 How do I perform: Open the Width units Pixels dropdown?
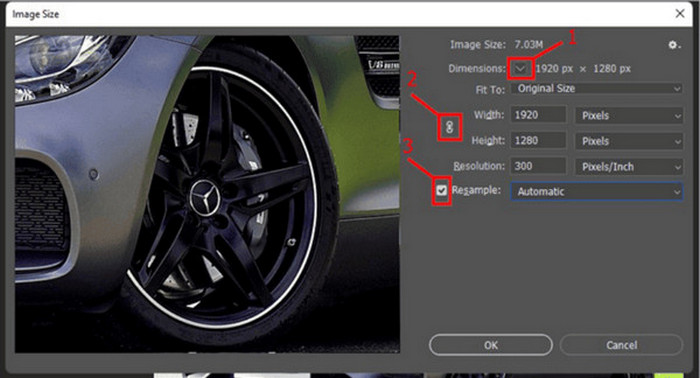[x=629, y=116]
